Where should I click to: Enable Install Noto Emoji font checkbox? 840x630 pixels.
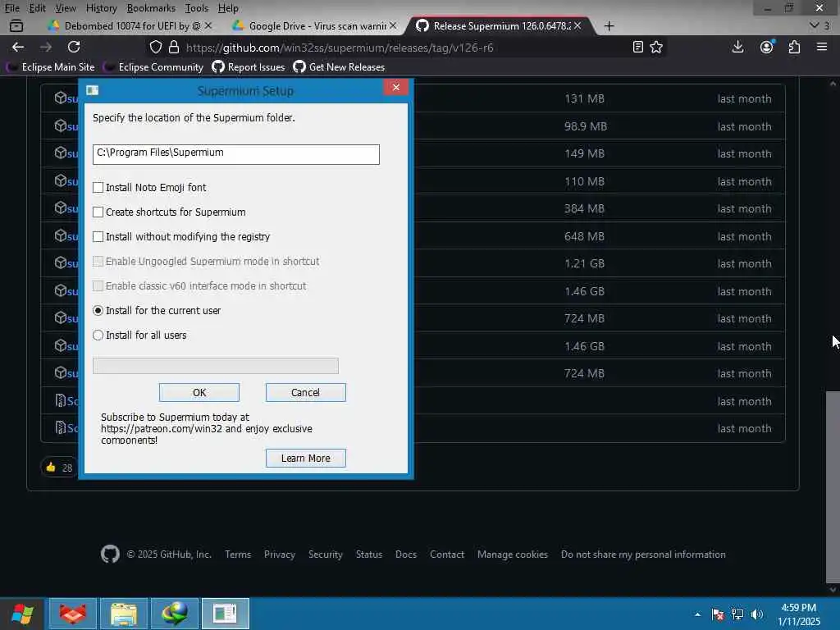[x=98, y=188]
